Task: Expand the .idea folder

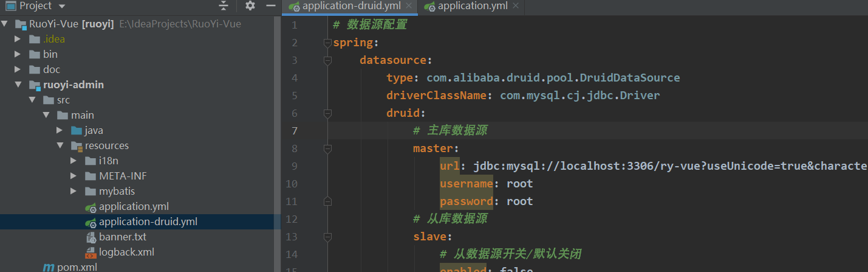Action: pos(18,39)
